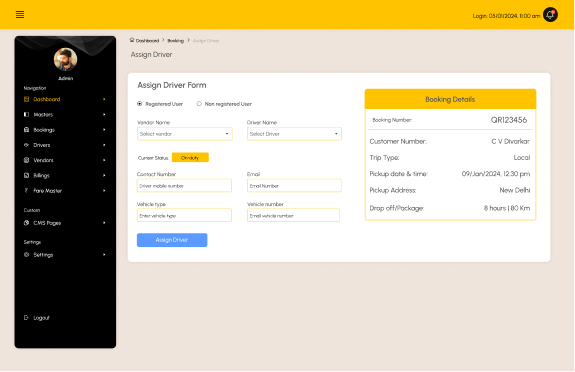Open the Vendors menu item

65,160
